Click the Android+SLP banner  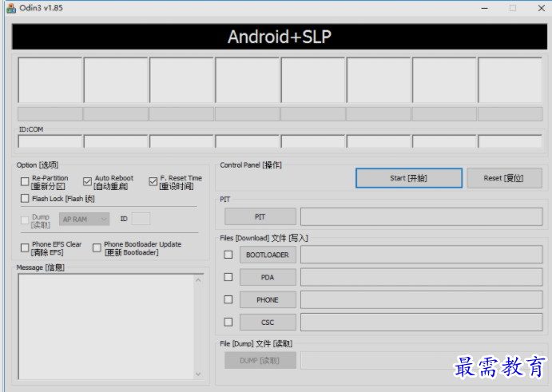[280, 37]
